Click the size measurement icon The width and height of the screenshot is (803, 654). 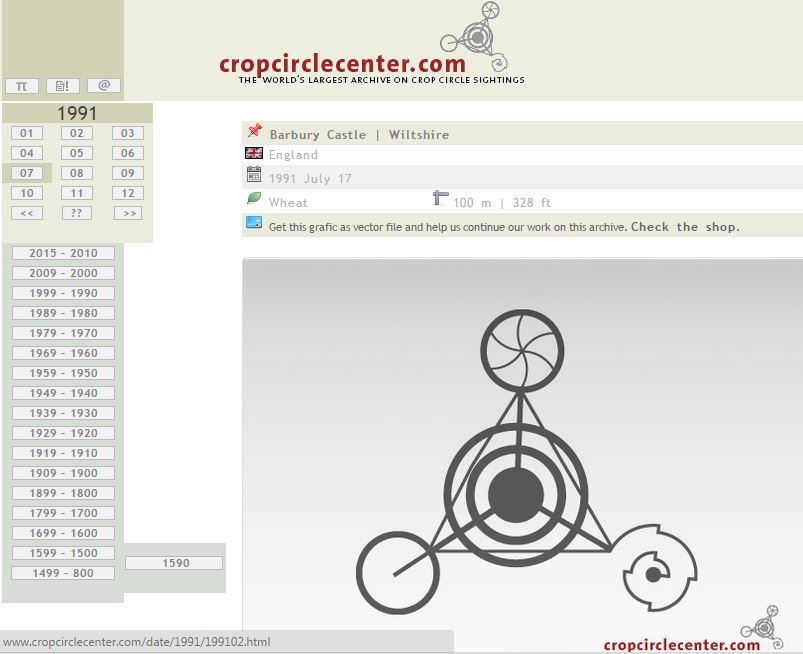point(440,199)
